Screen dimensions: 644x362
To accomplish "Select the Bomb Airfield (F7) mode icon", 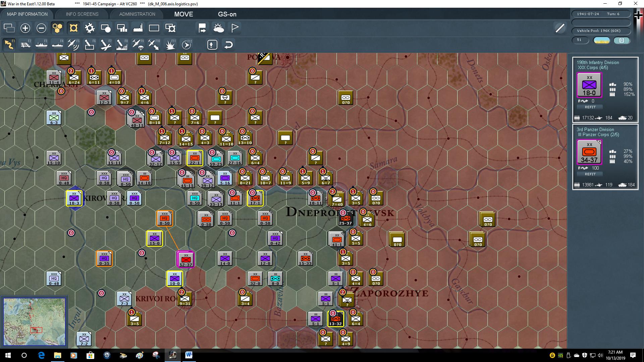I will point(106,45).
